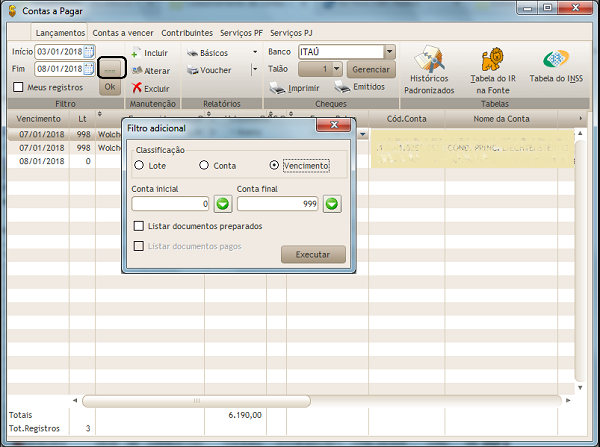Click the Conta inicial input field

(170, 204)
